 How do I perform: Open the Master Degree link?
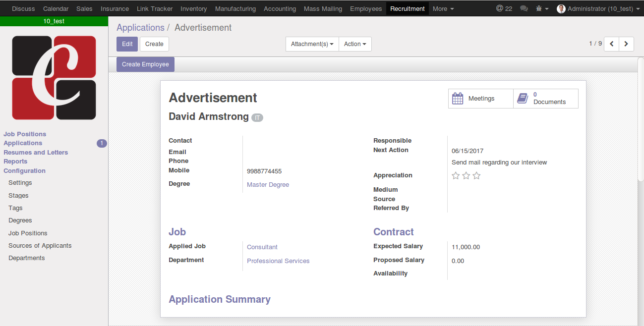[268, 185]
